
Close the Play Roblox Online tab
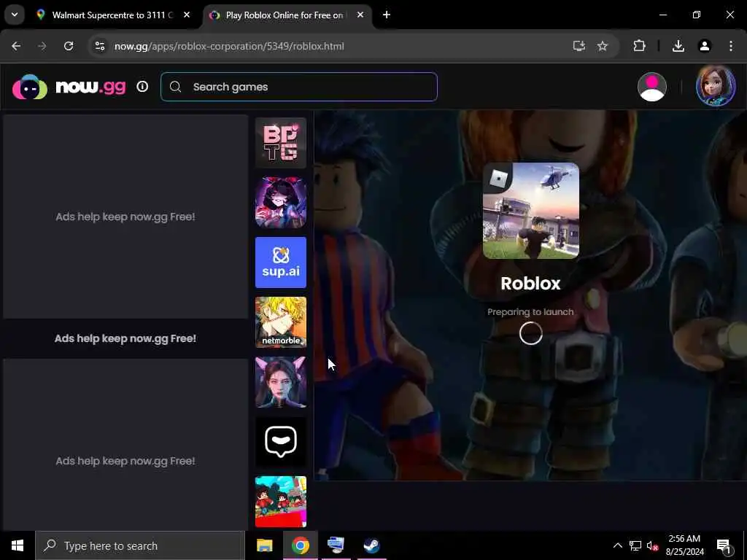pos(360,15)
